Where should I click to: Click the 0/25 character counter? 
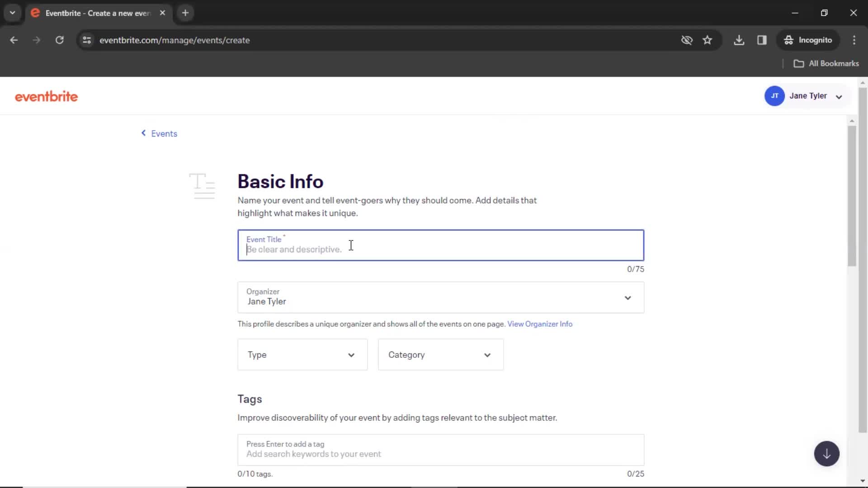coord(635,474)
